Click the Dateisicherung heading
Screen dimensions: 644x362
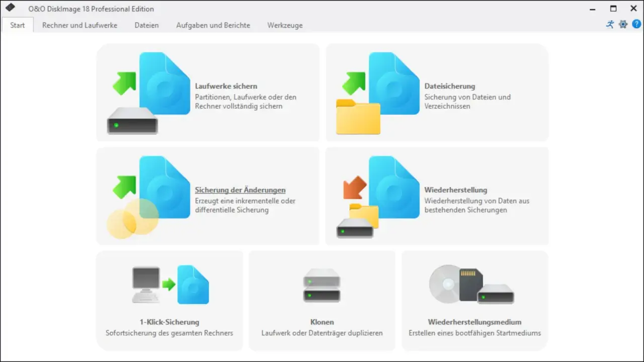tap(449, 86)
